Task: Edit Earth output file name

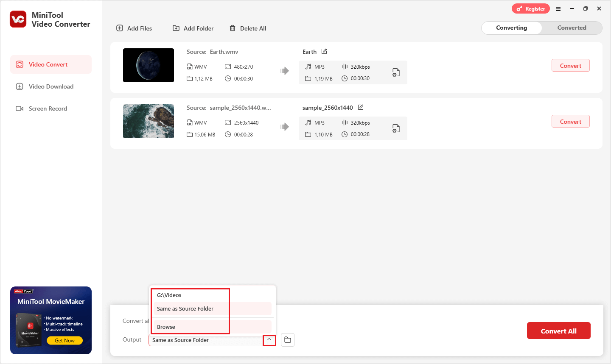Action: pyautogui.click(x=324, y=51)
